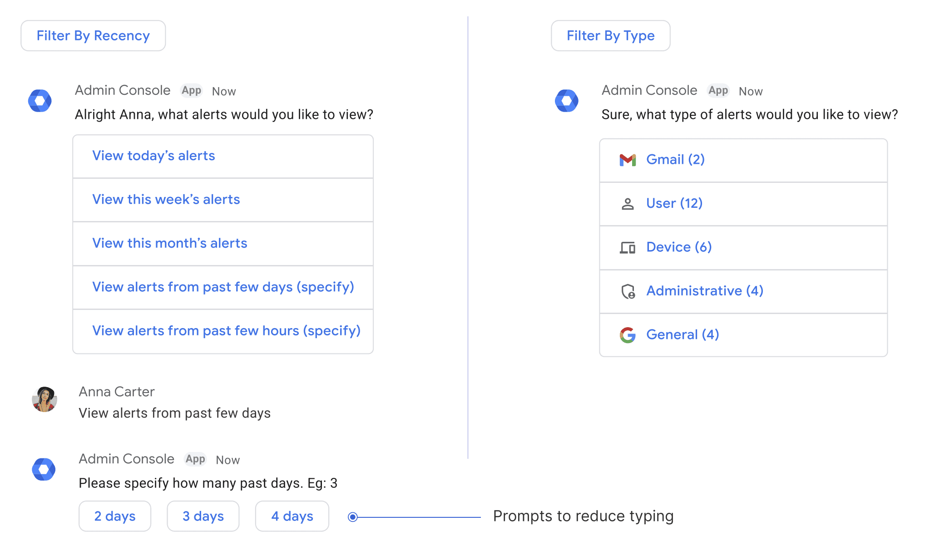
Task: Choose the 4 days suggestion chip
Action: [292, 516]
